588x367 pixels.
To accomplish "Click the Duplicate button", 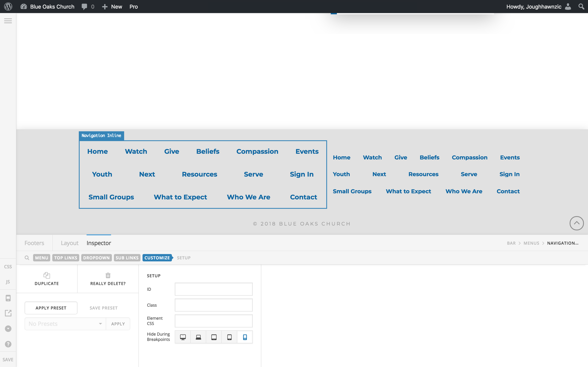I will (x=47, y=279).
